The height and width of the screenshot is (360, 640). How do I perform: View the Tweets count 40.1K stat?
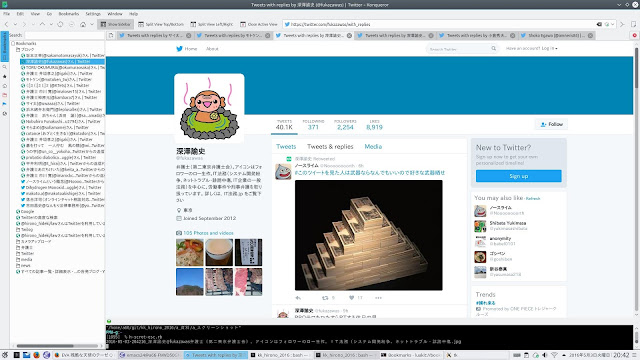(x=284, y=125)
